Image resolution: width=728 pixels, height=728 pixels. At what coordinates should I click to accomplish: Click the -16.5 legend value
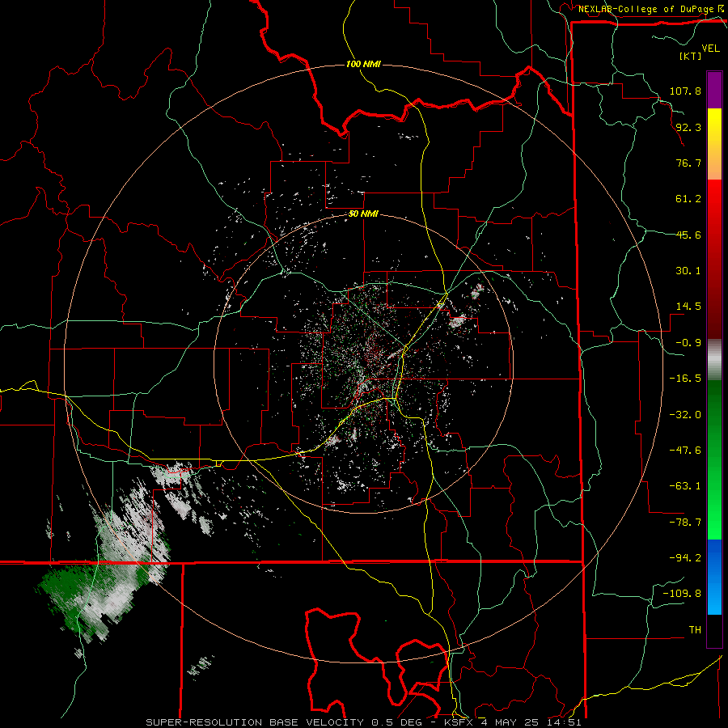point(685,379)
